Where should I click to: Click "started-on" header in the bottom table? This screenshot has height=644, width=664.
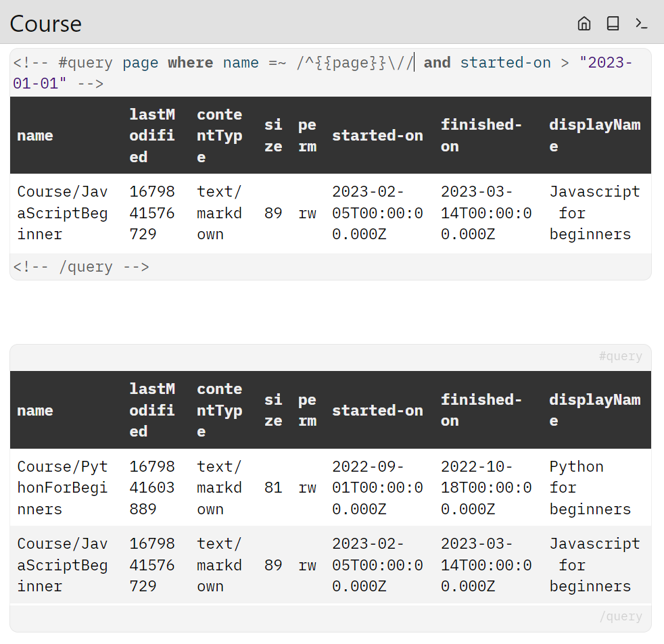coord(377,410)
